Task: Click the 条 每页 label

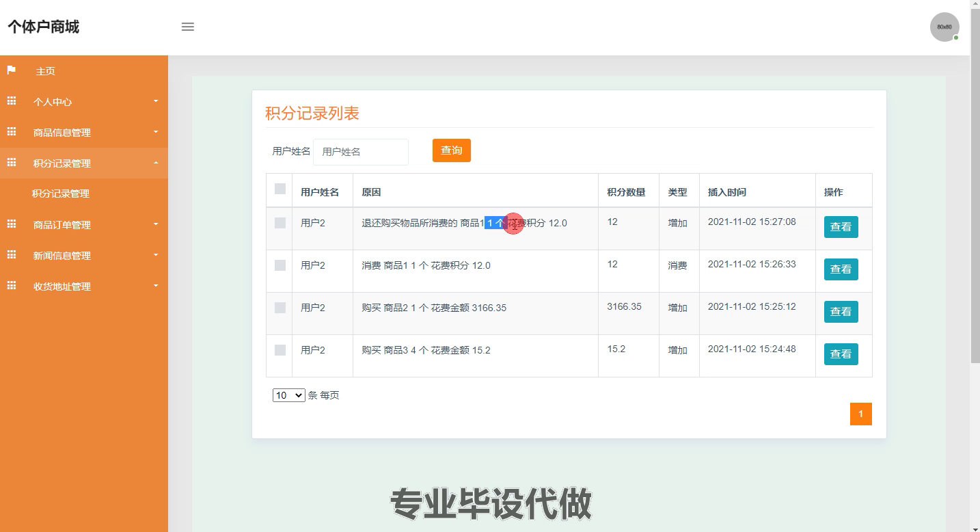Action: click(323, 395)
